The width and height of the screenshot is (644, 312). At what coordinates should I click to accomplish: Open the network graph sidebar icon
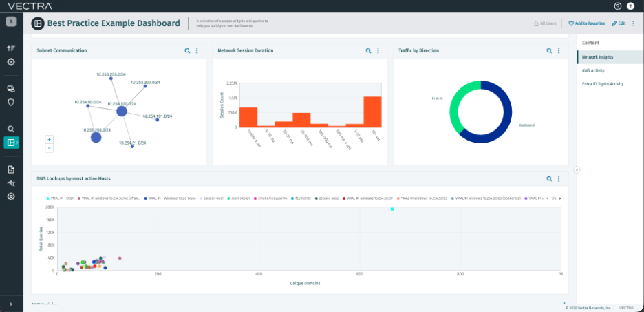(x=11, y=183)
